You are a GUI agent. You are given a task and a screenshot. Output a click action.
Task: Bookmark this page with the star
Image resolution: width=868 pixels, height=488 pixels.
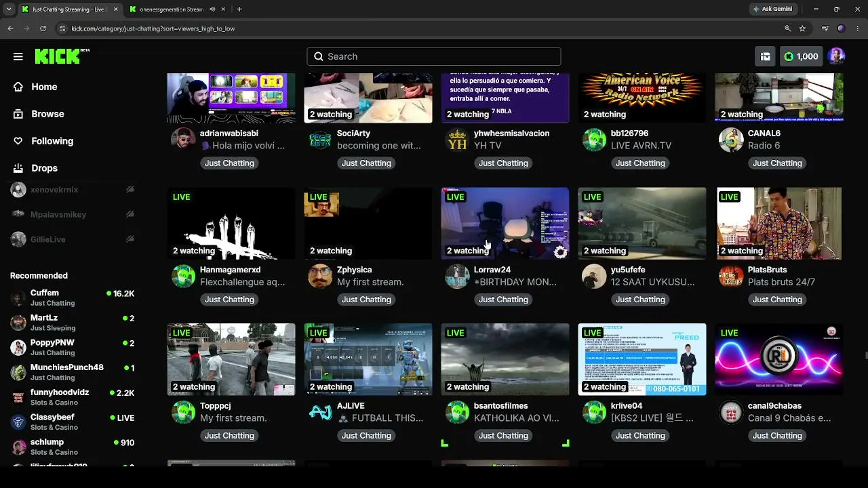tap(803, 28)
